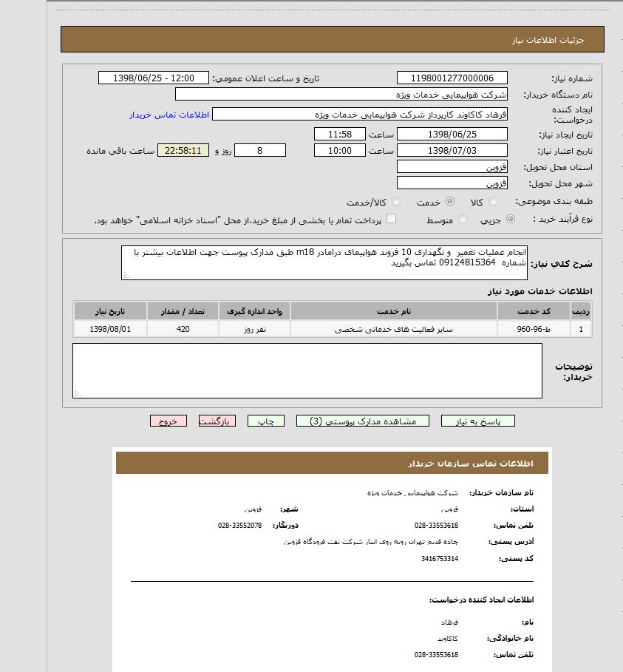Click the استان محل تحویل field
The height and width of the screenshot is (672, 623).
pos(452,167)
